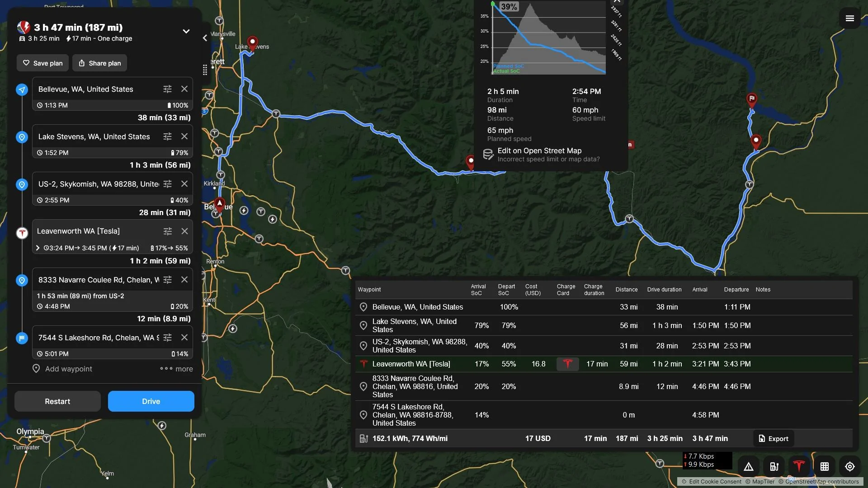Click the red pin below the destination flag
This screenshot has width=868, height=488.
(756, 141)
